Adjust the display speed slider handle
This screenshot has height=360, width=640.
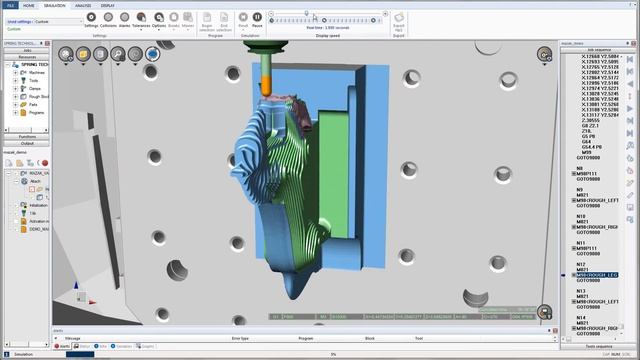(307, 13)
